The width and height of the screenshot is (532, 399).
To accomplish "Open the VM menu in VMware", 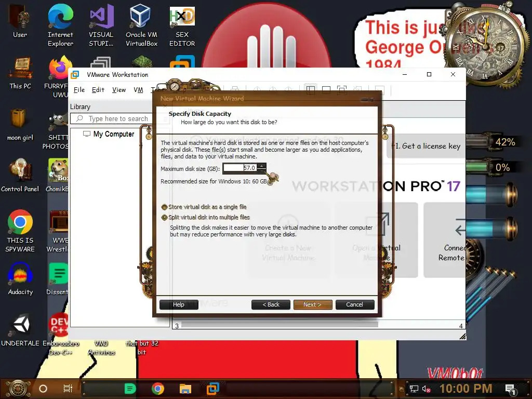I will coord(138,90).
